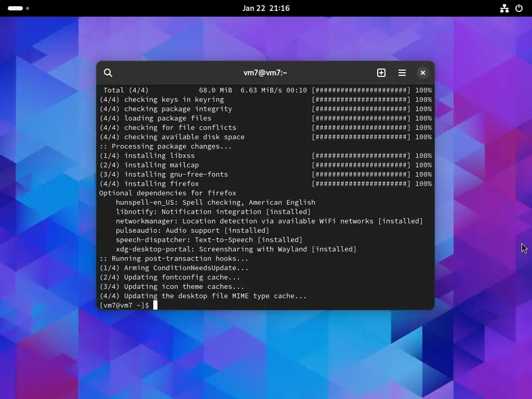Open the Activities workspace indicator

18,8
